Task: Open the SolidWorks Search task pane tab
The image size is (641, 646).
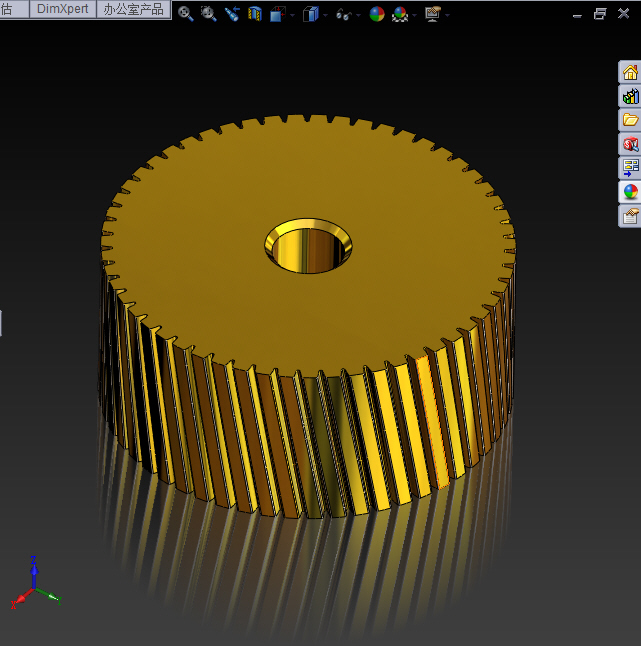Action: tap(630, 144)
